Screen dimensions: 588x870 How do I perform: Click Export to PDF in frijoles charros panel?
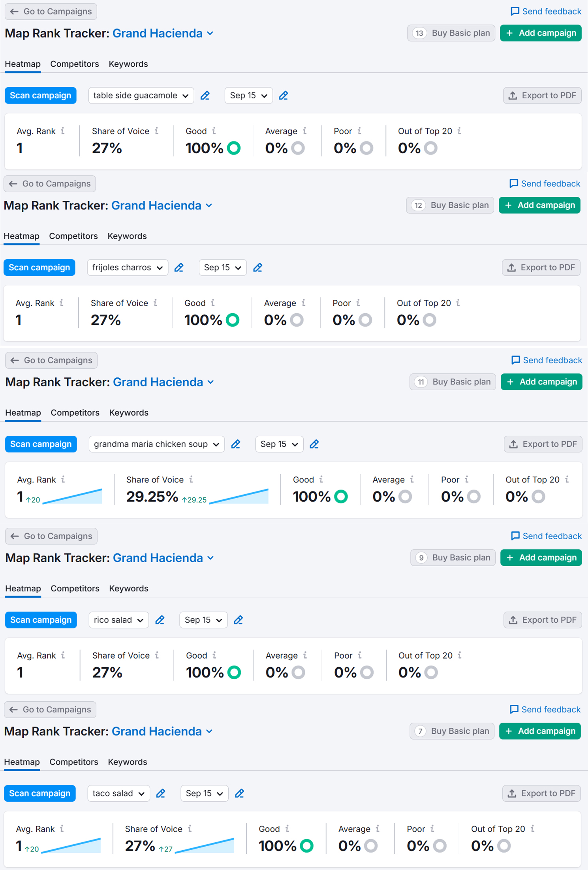point(541,267)
